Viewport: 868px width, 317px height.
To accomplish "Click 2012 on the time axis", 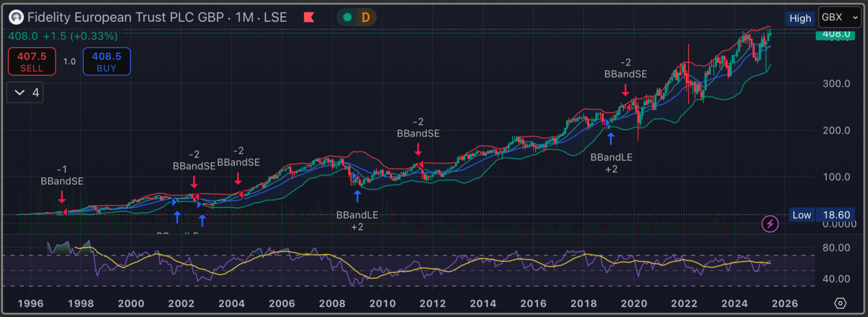I will 432,303.
